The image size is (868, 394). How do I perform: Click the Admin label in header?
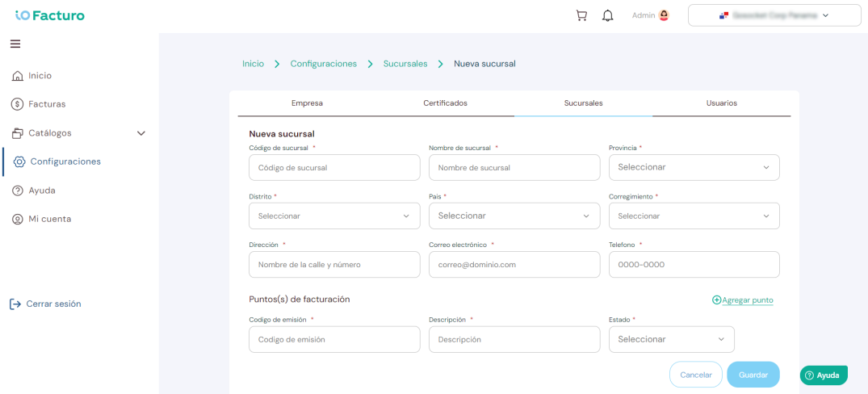[x=644, y=15]
